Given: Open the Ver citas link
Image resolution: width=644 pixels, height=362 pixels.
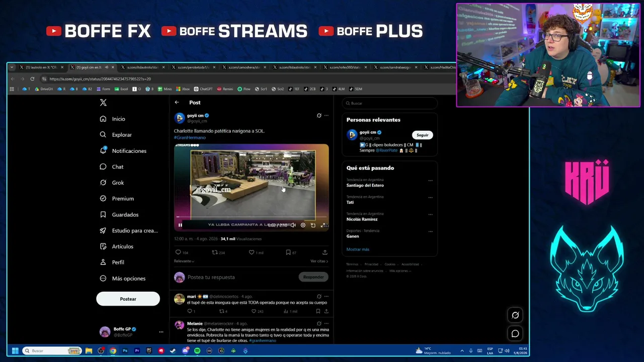Looking at the screenshot, I should tap(319, 261).
